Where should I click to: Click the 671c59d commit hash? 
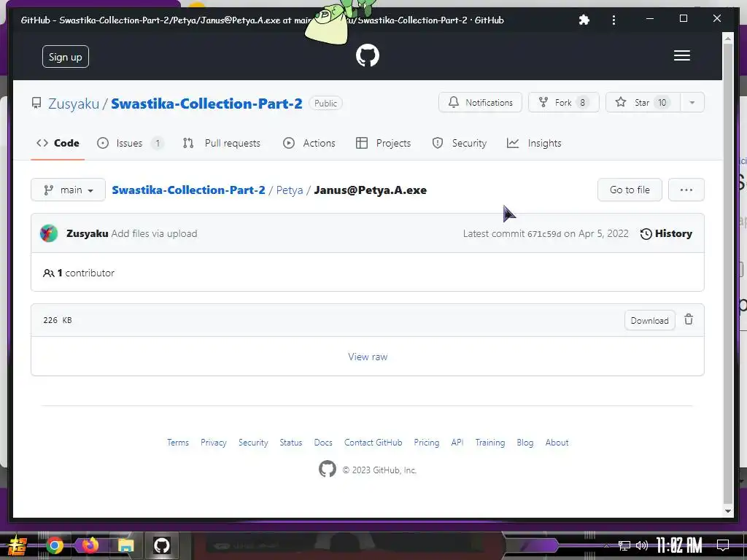tap(544, 234)
